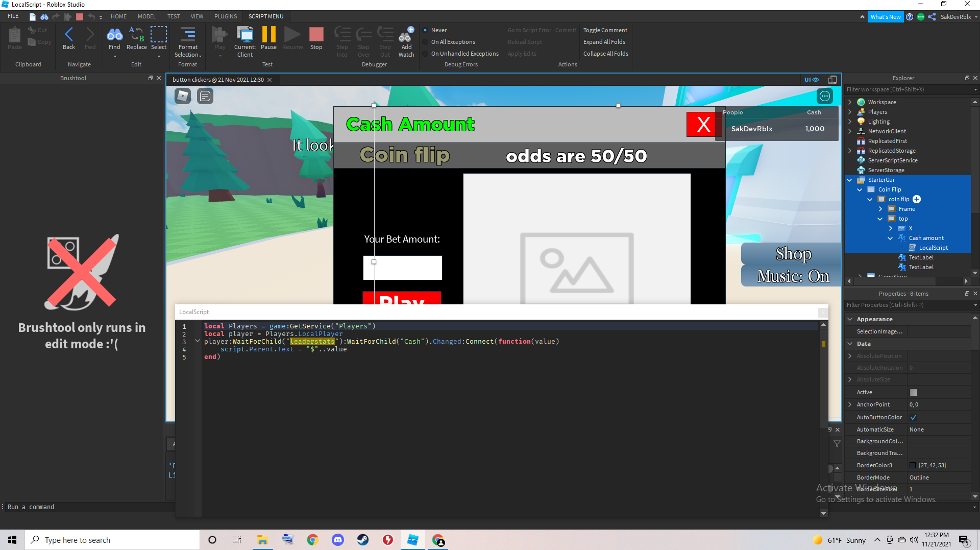Open the BorderColor3 color swatch
This screenshot has width=980, height=550.
click(913, 465)
